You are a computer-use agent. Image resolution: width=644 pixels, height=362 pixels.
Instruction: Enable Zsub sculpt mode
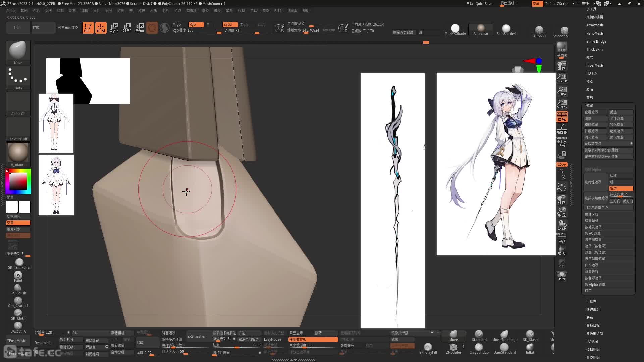(244, 24)
